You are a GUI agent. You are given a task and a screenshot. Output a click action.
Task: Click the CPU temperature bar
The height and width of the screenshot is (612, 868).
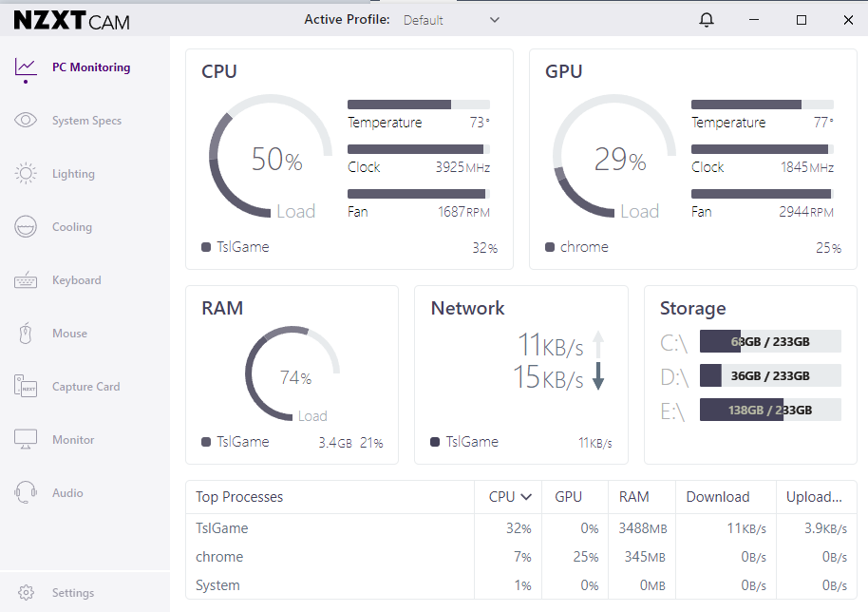coord(419,105)
